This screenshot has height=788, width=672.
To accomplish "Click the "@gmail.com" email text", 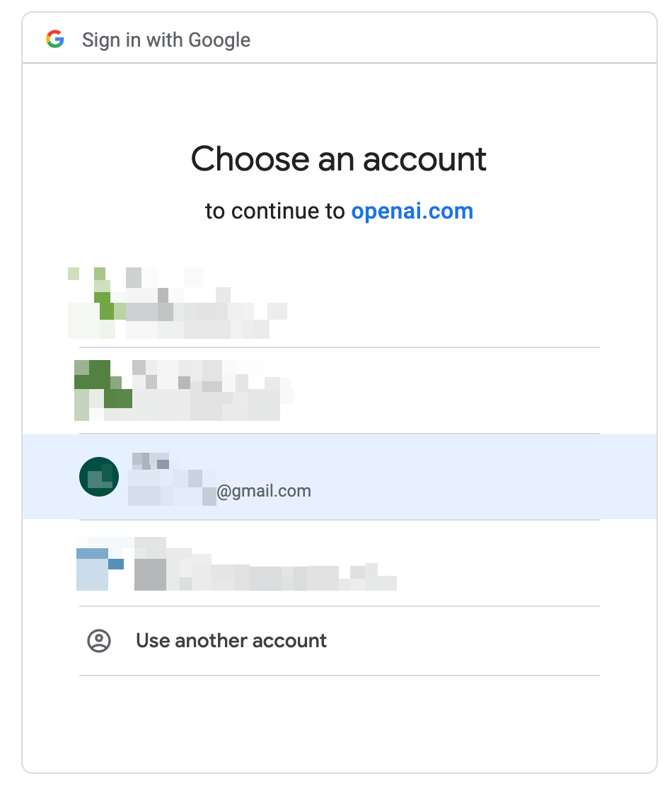I will (264, 491).
